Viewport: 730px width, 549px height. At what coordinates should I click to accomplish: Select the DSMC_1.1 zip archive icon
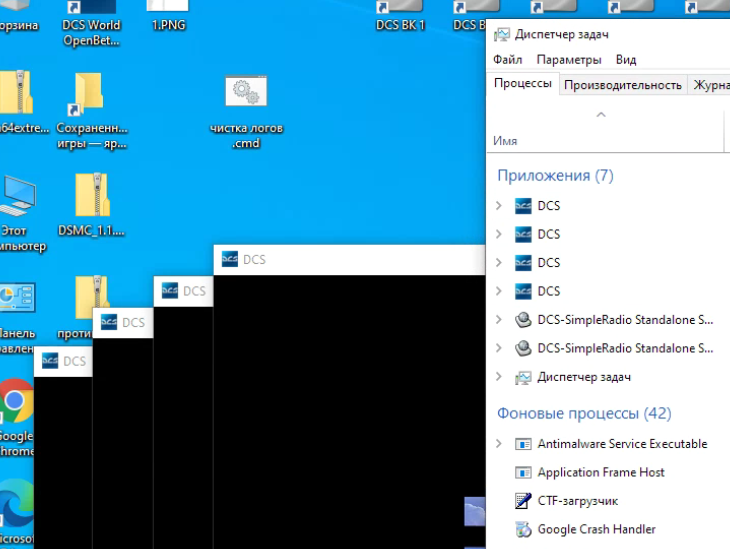click(92, 205)
